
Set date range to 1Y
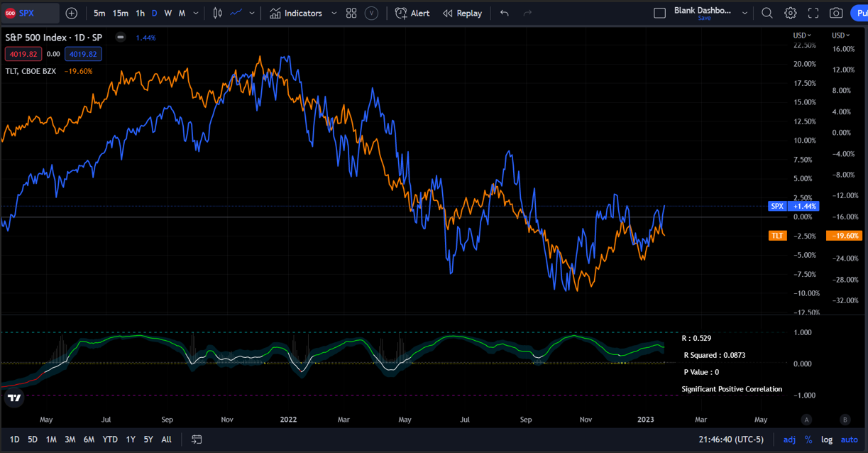click(x=131, y=440)
